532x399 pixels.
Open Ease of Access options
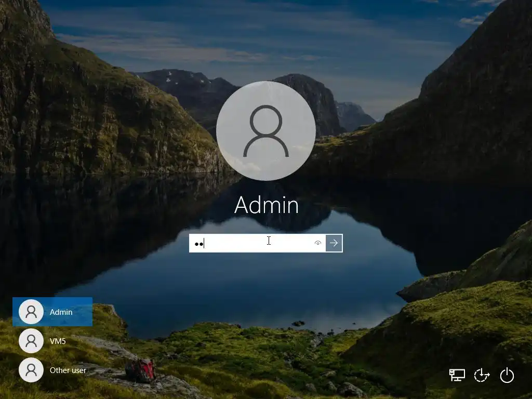482,375
